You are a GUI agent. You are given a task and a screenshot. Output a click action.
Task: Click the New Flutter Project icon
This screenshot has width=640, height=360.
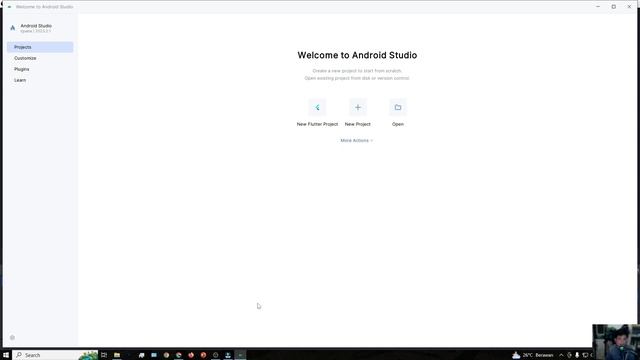[317, 107]
